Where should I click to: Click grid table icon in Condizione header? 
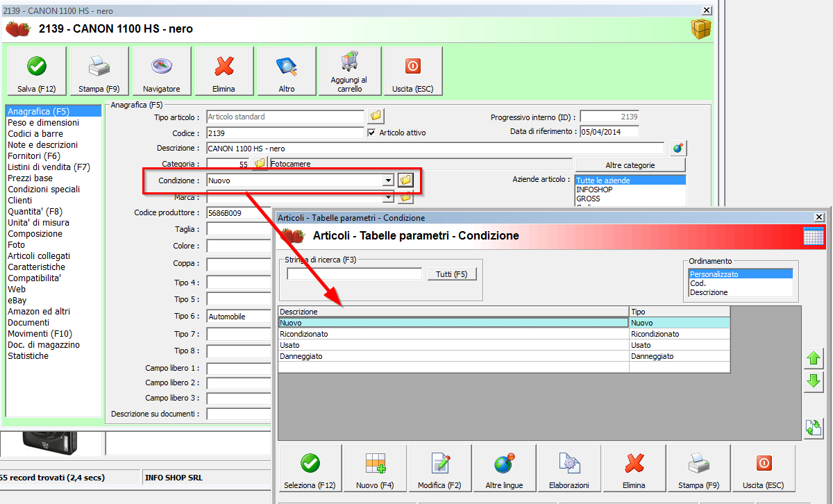click(x=813, y=236)
